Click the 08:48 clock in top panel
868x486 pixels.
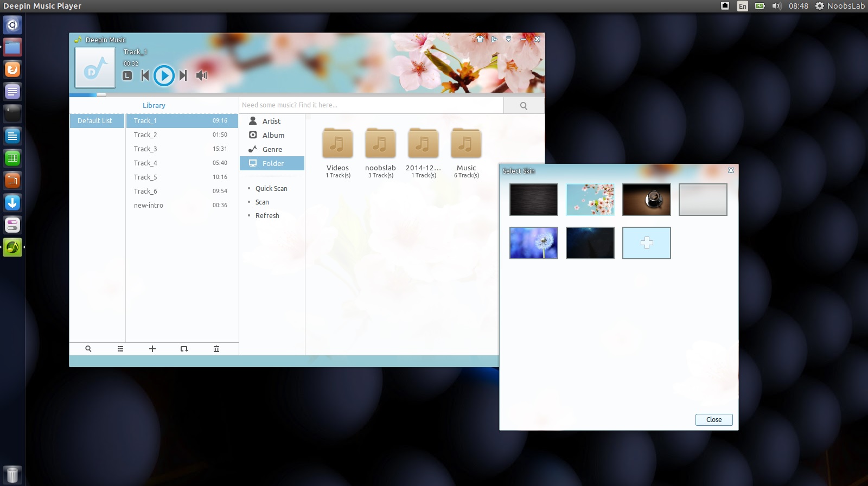coord(799,6)
